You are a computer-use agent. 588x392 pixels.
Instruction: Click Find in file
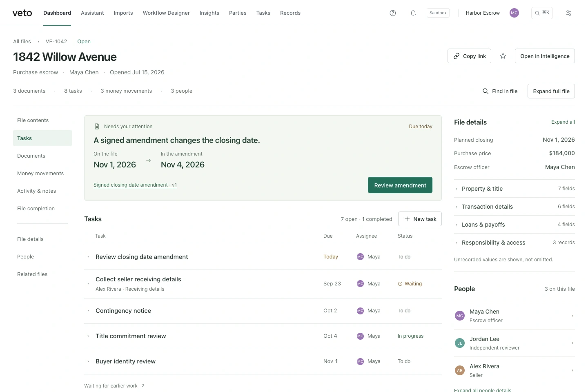(500, 91)
